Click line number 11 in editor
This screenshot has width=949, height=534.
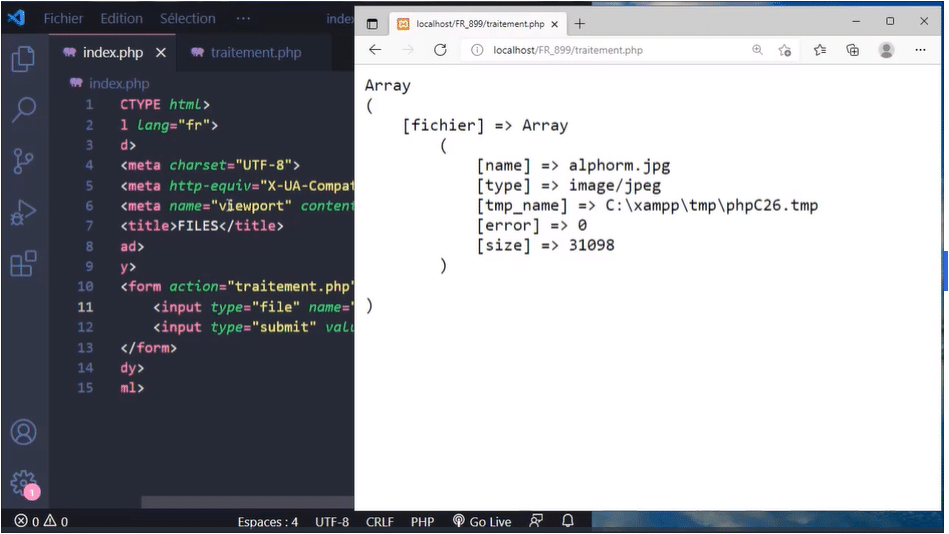tap(85, 307)
